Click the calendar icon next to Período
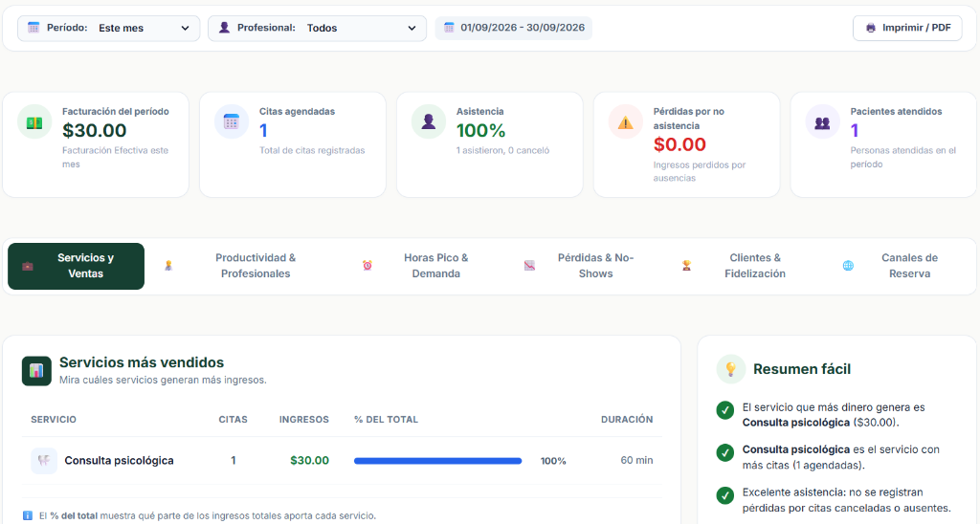The height and width of the screenshot is (524, 980). (x=33, y=28)
